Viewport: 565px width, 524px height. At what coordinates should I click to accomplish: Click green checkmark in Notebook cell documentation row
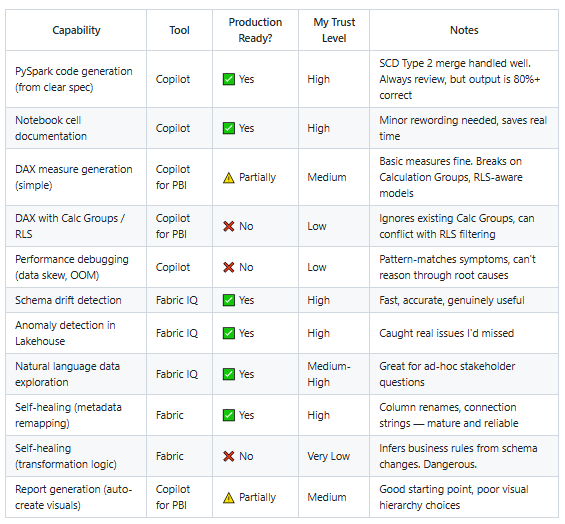[x=228, y=128]
